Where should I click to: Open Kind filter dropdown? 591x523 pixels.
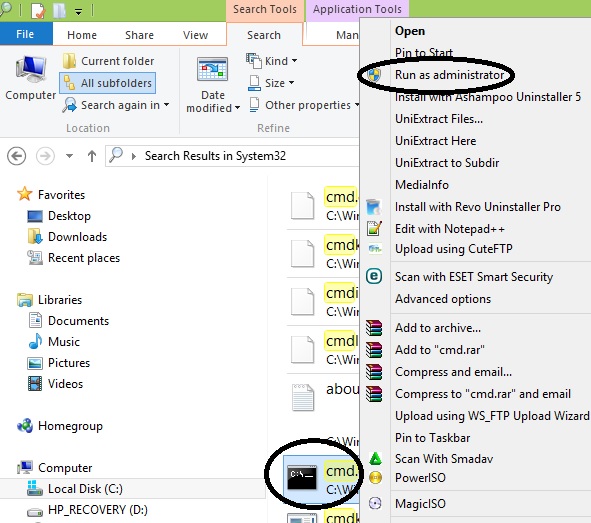271,61
